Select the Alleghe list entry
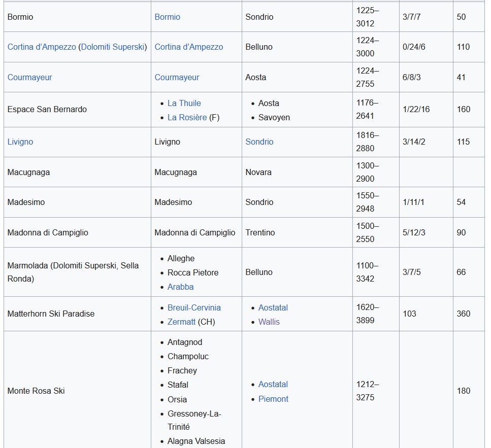 (x=181, y=258)
